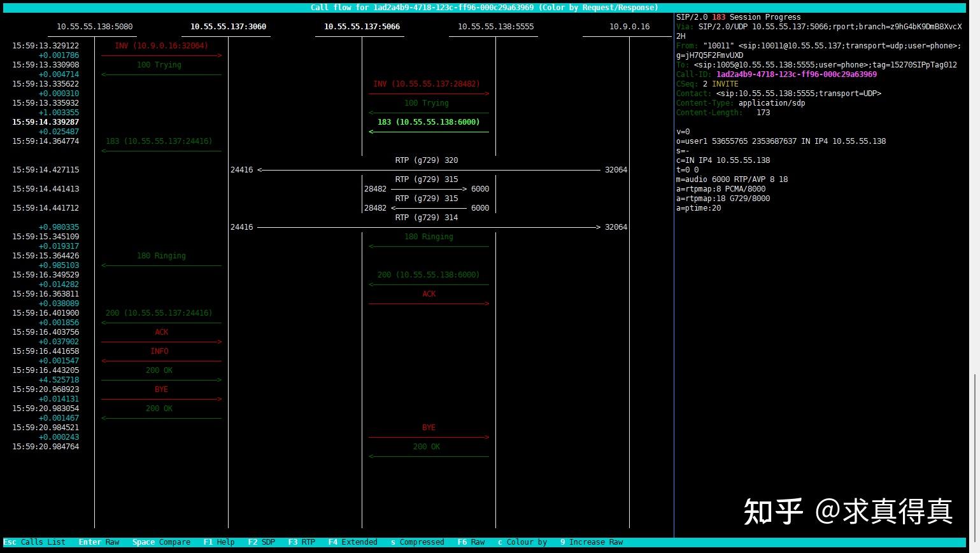Click timestamp 15:59:13.329122

(46, 46)
